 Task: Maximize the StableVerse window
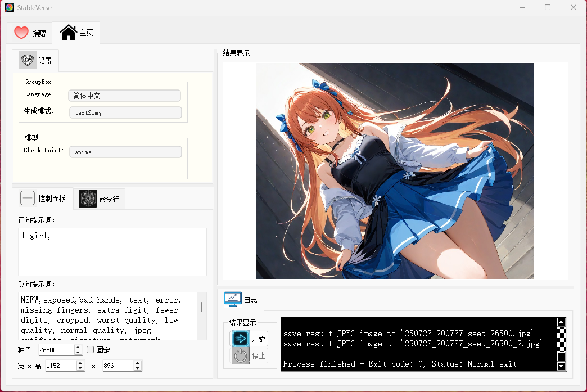[x=547, y=7]
